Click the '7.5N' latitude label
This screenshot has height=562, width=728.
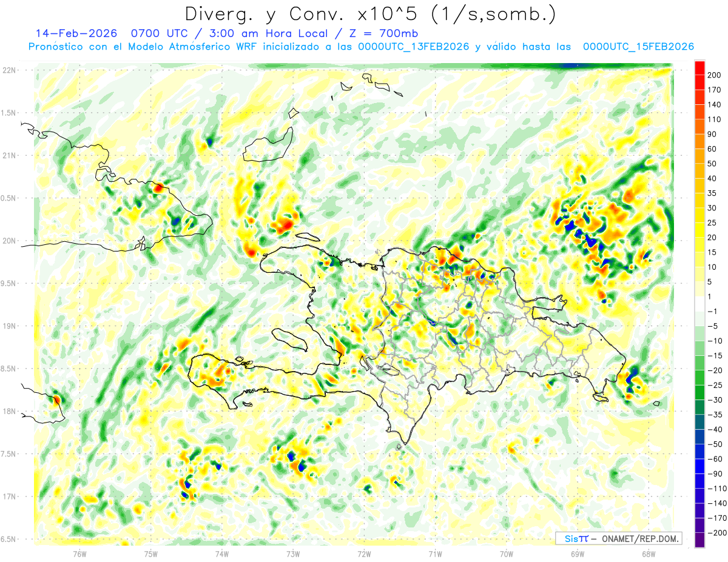[9, 453]
